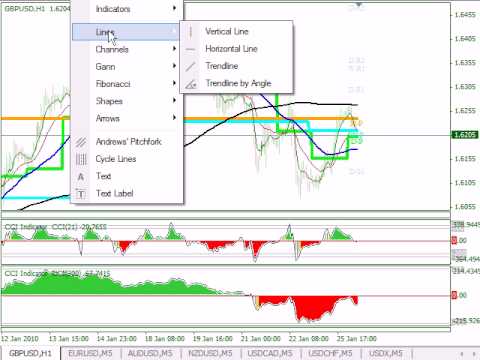Expand the Arrows submenu arrow
480x360 pixels.
174,117
